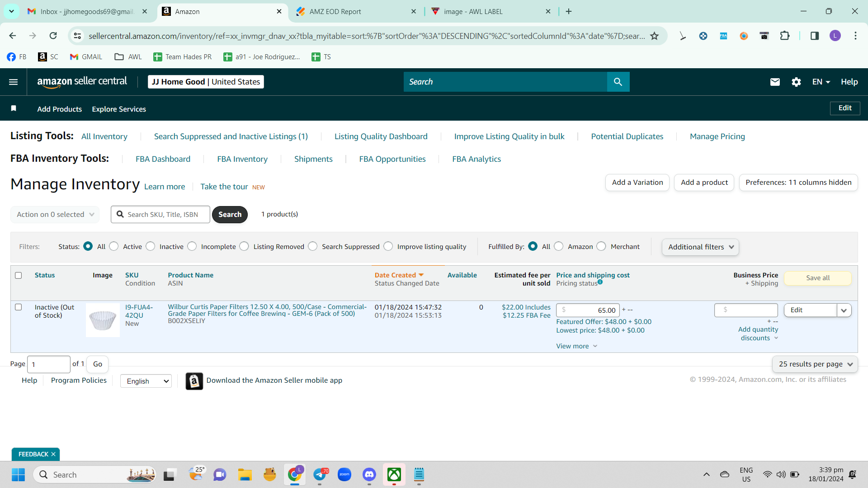
Task: Open the Listing Quality Dashboard link
Action: [x=381, y=136]
